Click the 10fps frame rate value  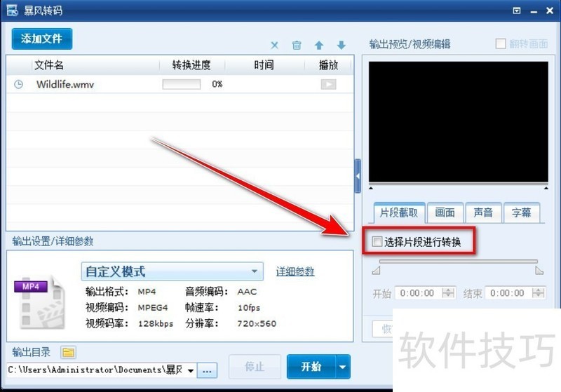(x=249, y=308)
